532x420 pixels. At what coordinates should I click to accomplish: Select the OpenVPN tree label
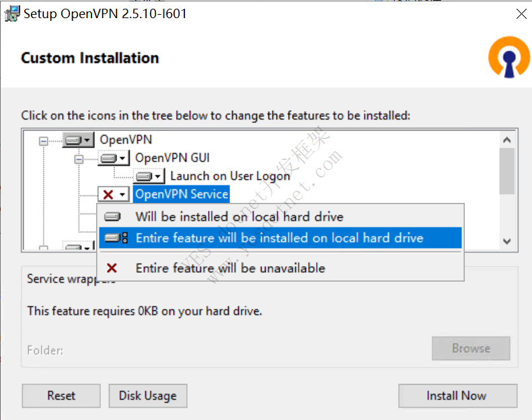(126, 140)
